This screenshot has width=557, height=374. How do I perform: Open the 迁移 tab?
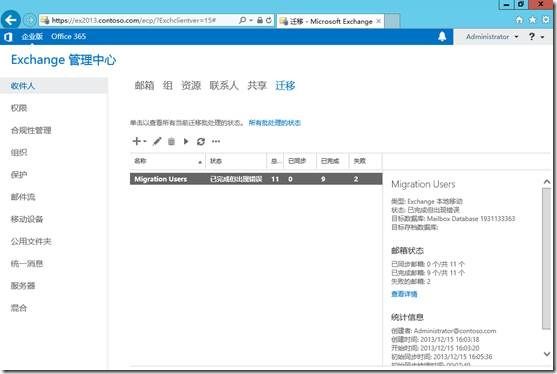point(285,86)
